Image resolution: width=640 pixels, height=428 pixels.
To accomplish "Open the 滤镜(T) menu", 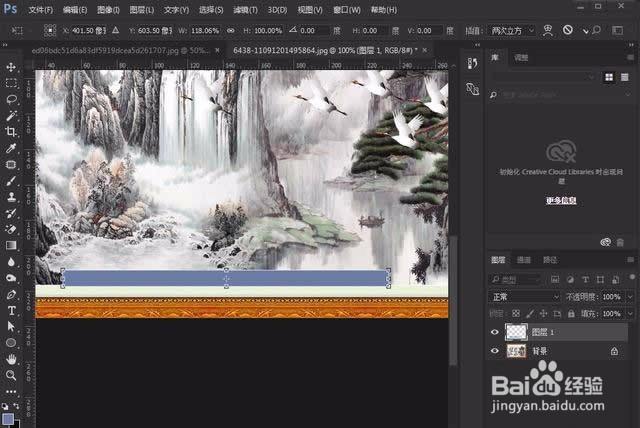I will coord(245,10).
